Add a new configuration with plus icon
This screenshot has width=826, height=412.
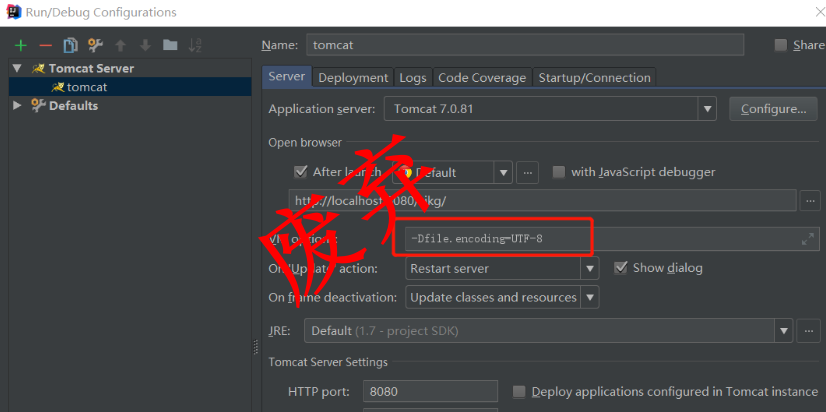pos(21,45)
